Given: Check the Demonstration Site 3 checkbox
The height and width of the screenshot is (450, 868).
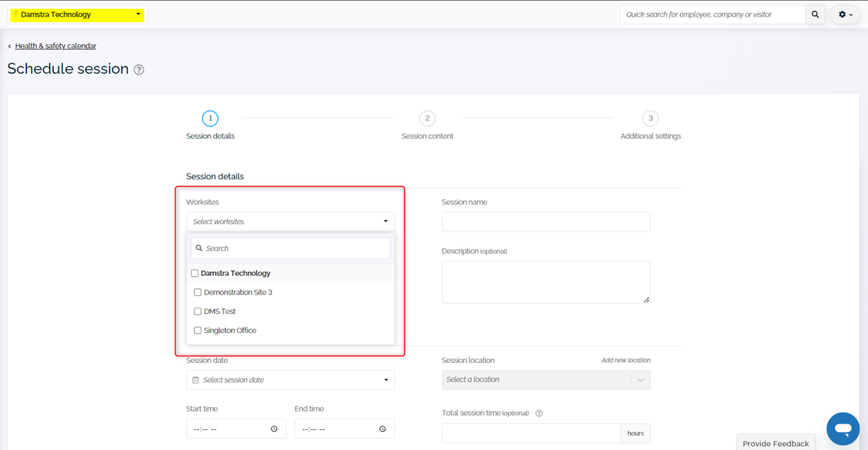Looking at the screenshot, I should [198, 292].
